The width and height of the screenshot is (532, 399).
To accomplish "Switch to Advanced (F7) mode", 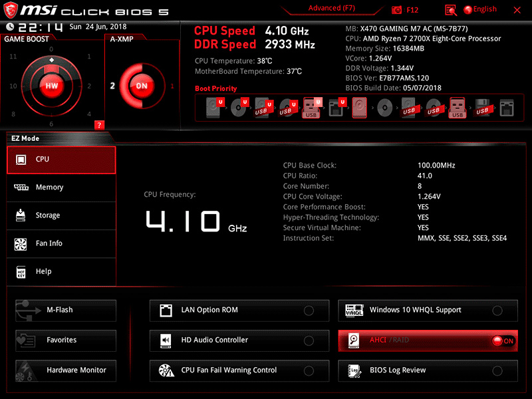I will coord(331,8).
